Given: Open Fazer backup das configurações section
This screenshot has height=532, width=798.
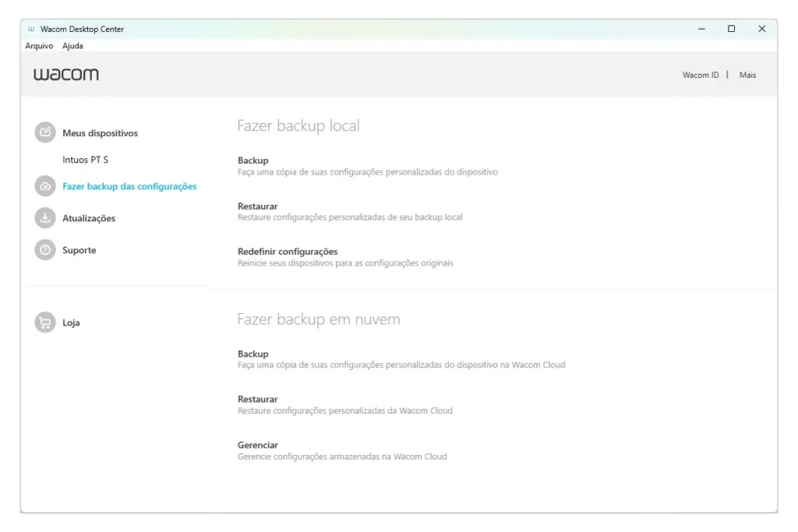Looking at the screenshot, I should [129, 187].
